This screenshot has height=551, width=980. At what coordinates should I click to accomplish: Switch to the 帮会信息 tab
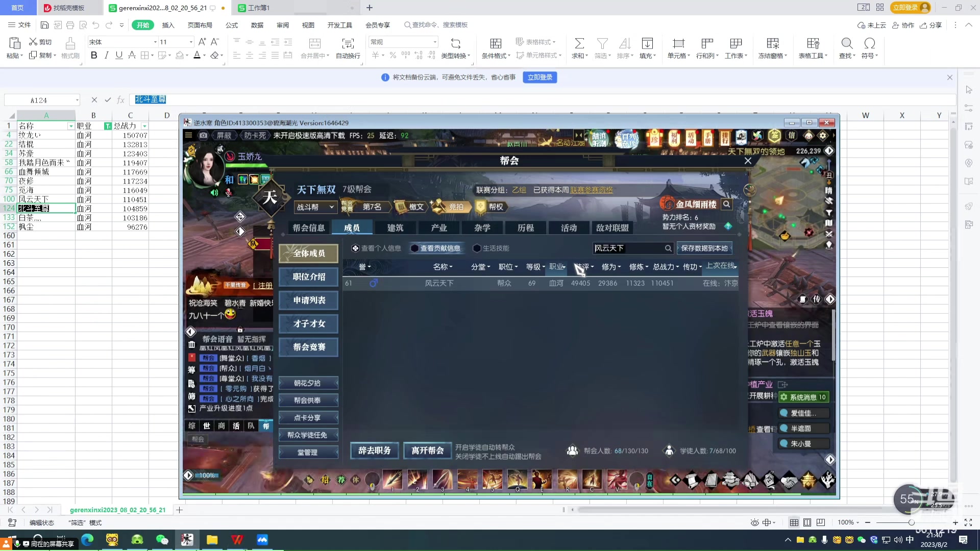(308, 228)
